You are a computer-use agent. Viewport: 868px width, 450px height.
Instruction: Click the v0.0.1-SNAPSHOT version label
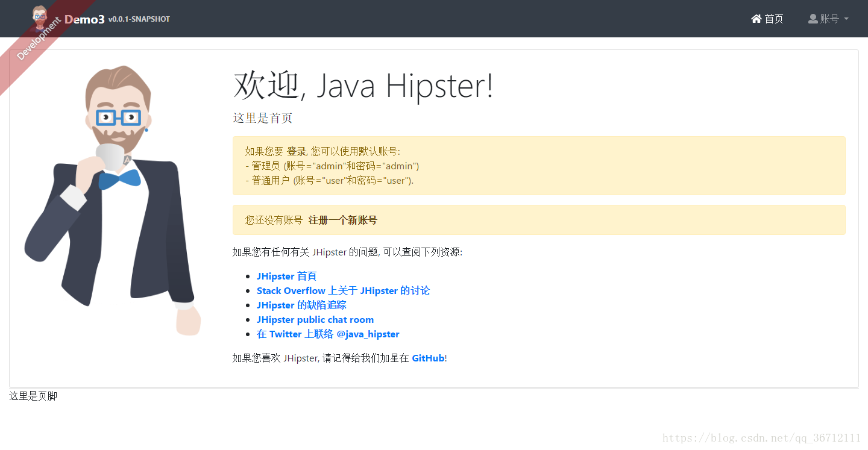(x=139, y=19)
